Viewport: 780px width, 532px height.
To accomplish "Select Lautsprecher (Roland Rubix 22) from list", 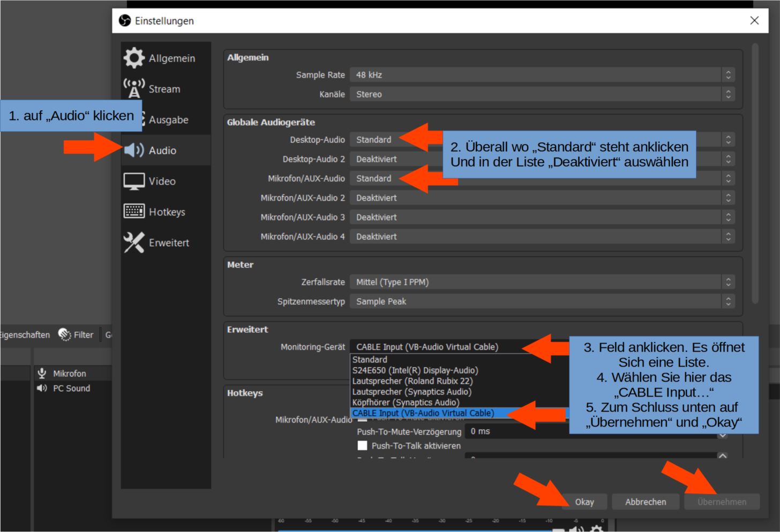I will (412, 381).
